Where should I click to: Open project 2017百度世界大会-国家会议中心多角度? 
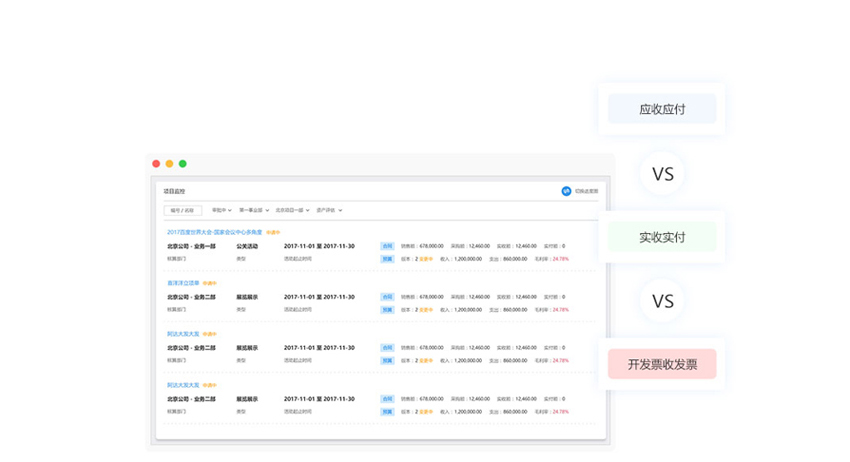coord(214,232)
